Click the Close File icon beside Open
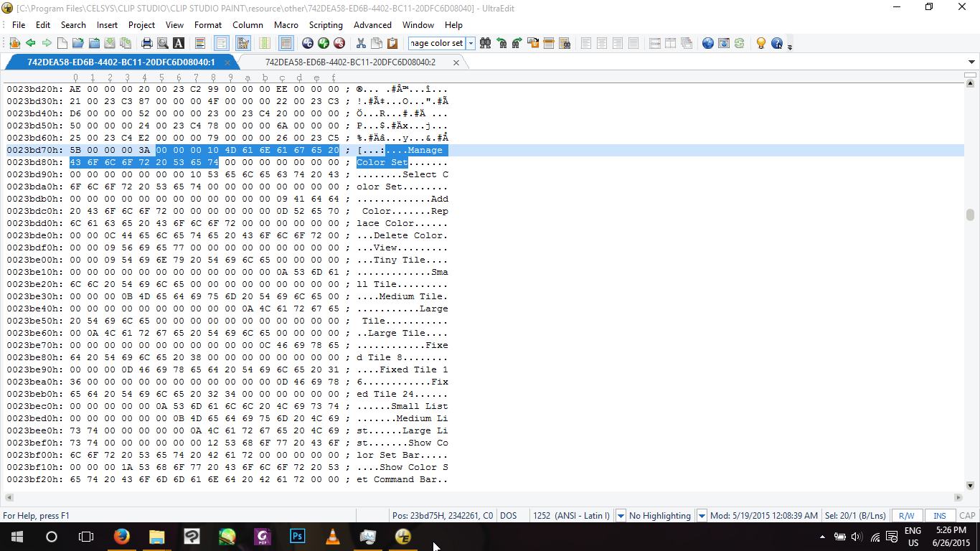The width and height of the screenshot is (980, 551). tap(94, 43)
